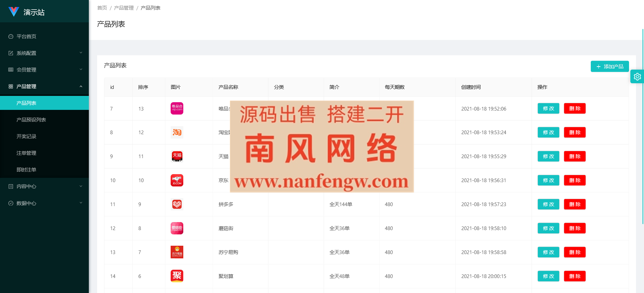Image resolution: width=644 pixels, height=293 pixels.
Task: Click the settings gear icon on right edge
Action: pyautogui.click(x=637, y=77)
